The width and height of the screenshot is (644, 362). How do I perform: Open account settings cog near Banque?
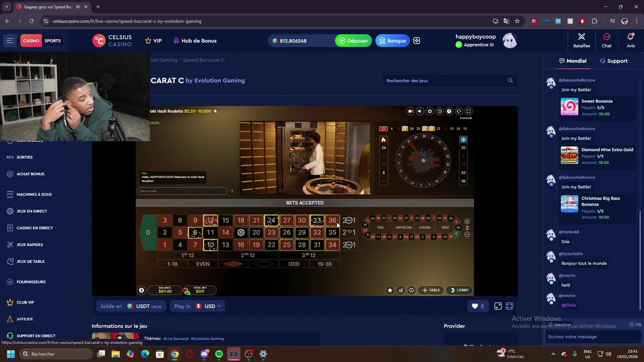coord(417,41)
